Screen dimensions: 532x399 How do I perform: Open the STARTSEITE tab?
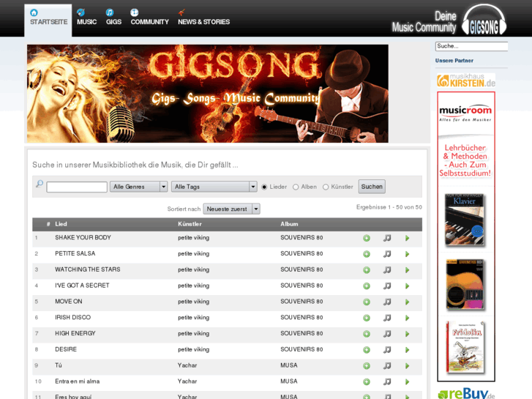coord(48,20)
